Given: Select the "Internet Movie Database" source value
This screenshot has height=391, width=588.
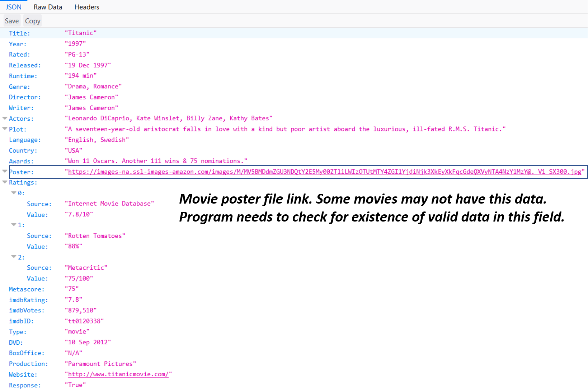Looking at the screenshot, I should tap(109, 204).
